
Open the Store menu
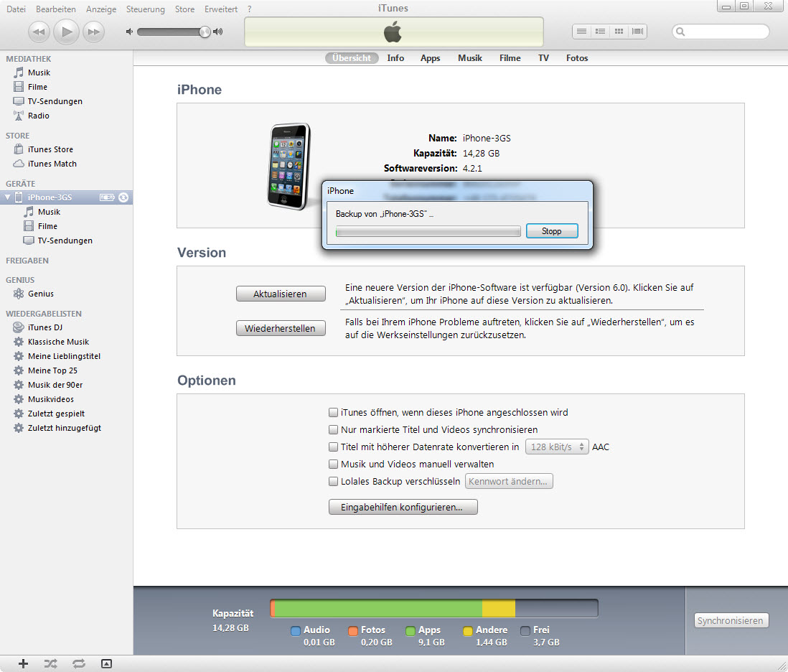click(184, 9)
